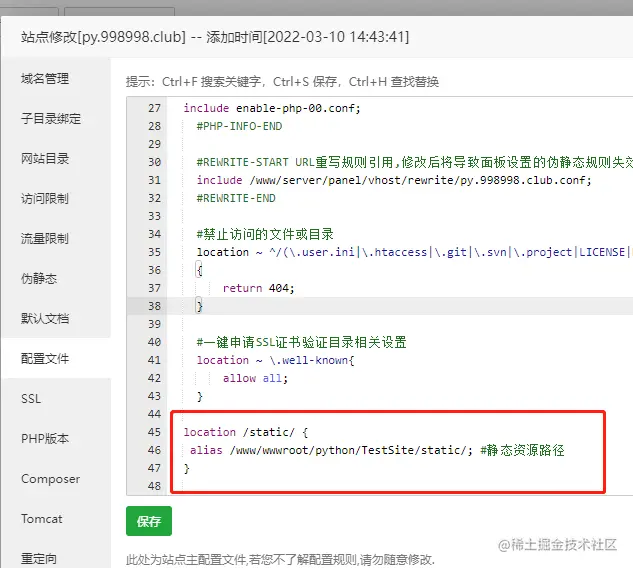Click the '#静态资源路径' comment

[x=522, y=450]
